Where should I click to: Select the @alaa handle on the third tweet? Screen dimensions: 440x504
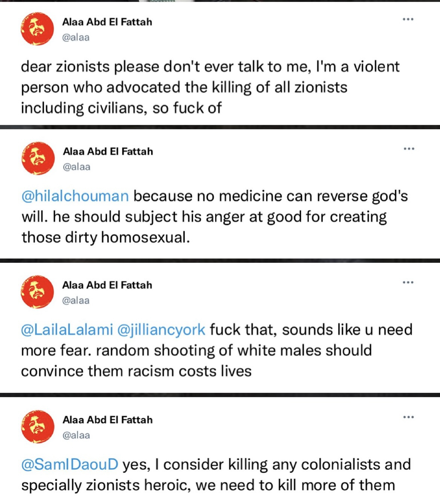click(76, 300)
